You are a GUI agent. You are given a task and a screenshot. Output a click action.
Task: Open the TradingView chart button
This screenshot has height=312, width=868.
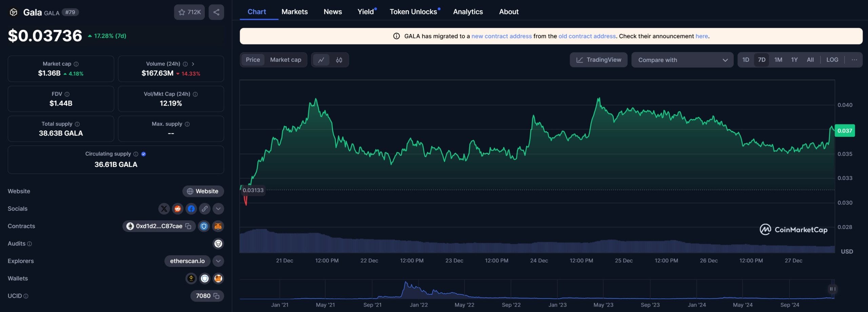[598, 60]
